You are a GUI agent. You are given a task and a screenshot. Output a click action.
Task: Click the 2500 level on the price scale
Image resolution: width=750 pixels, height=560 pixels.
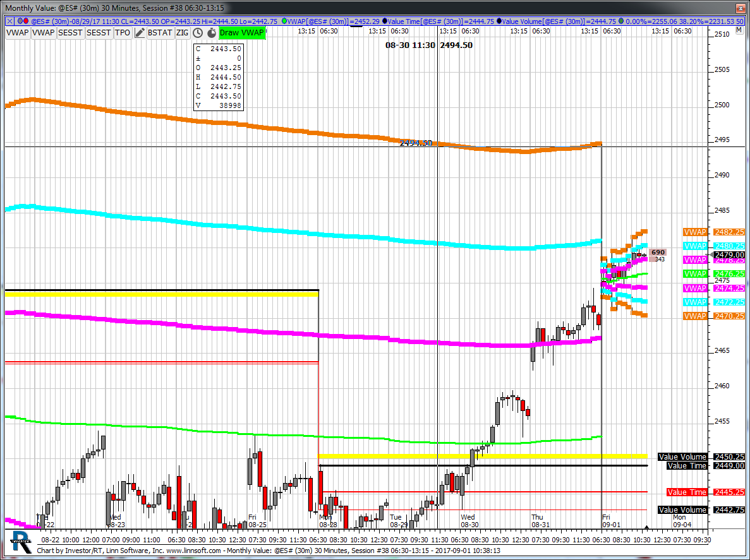click(722, 105)
